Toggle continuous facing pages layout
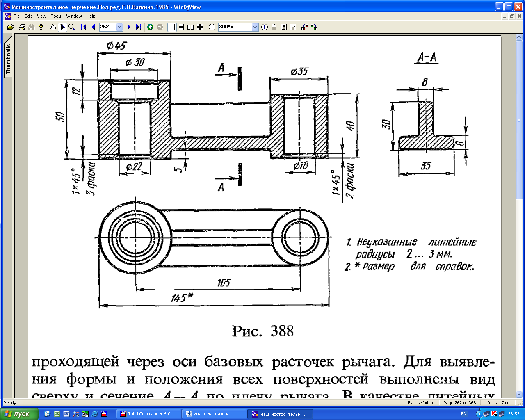Viewport: 525px width, 420px height. click(200, 27)
